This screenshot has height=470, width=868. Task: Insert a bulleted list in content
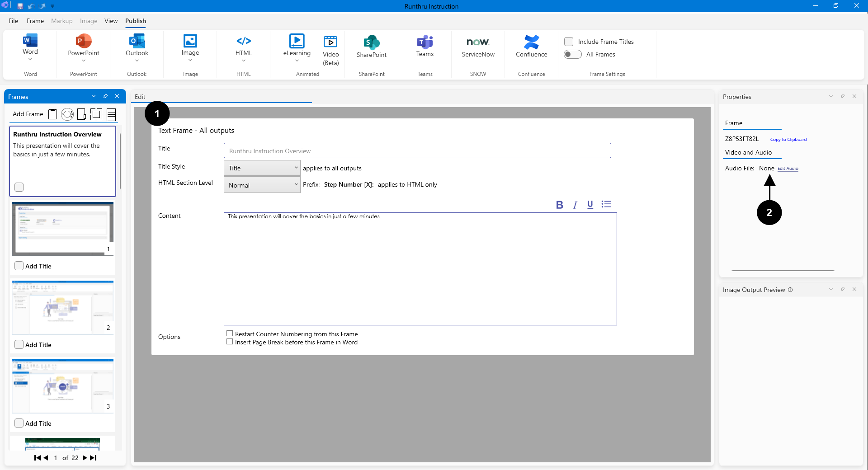606,204
